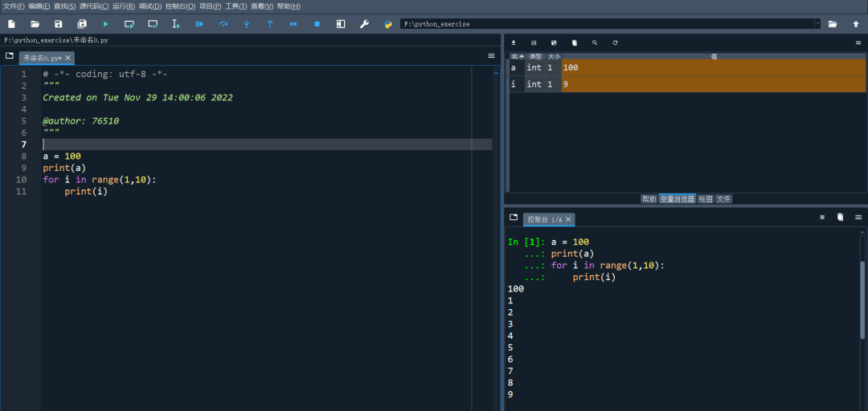Continue execution with double-arrow icon

click(x=294, y=24)
